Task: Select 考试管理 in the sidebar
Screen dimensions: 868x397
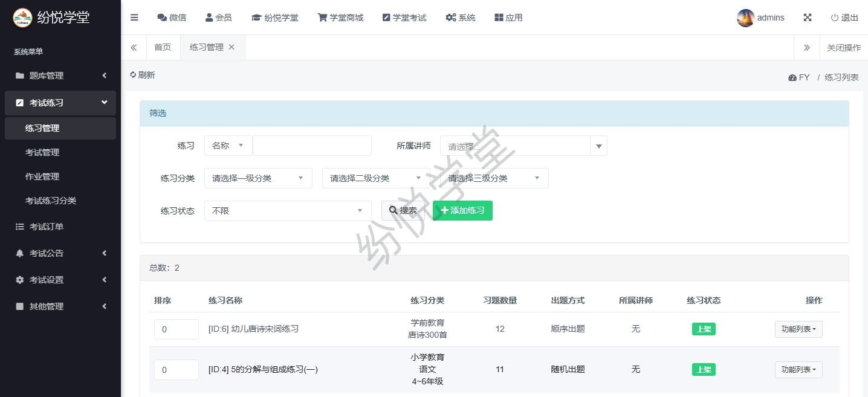Action: (42, 152)
